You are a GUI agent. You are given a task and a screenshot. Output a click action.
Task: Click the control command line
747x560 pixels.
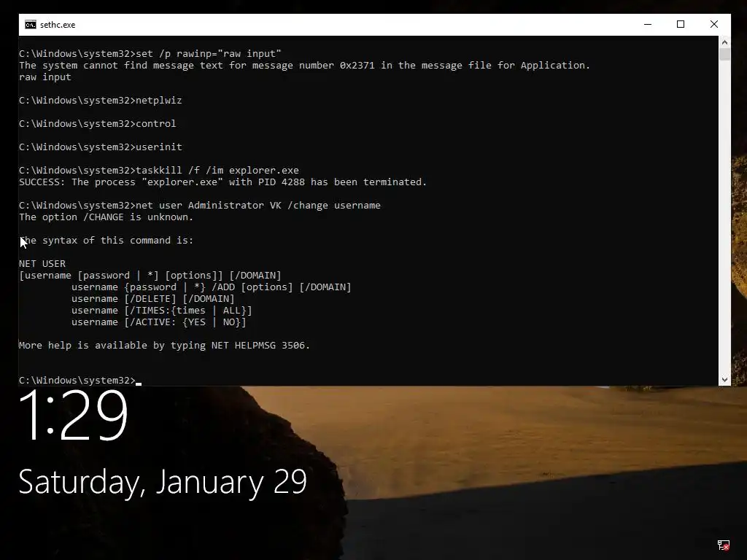coord(98,124)
